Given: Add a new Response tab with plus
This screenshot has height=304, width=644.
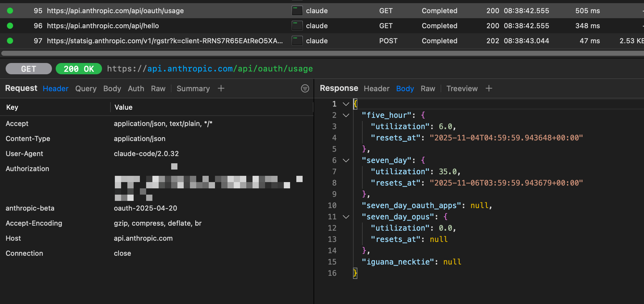Looking at the screenshot, I should pos(489,89).
